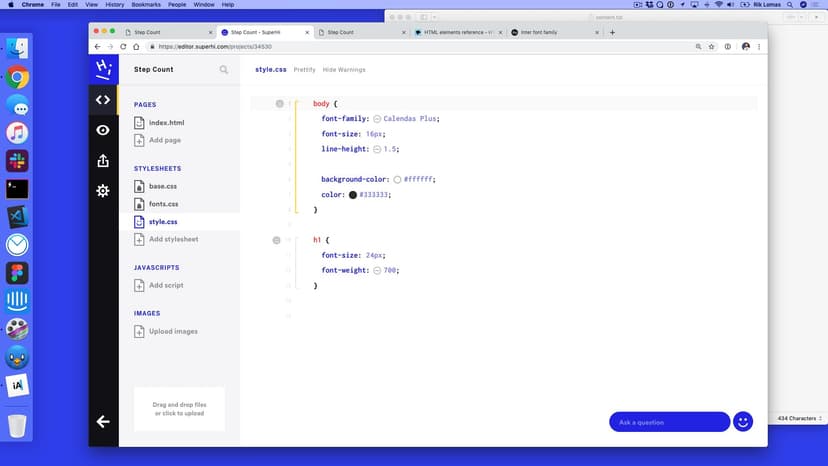This screenshot has width=828, height=466.
Task: Click the smiley face help icon
Action: coord(742,422)
